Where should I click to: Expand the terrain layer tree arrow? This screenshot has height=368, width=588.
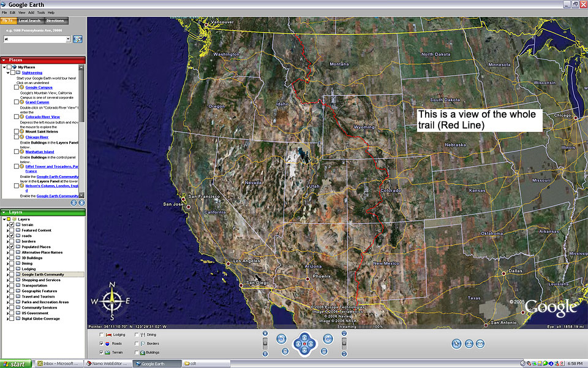pyautogui.click(x=8, y=224)
